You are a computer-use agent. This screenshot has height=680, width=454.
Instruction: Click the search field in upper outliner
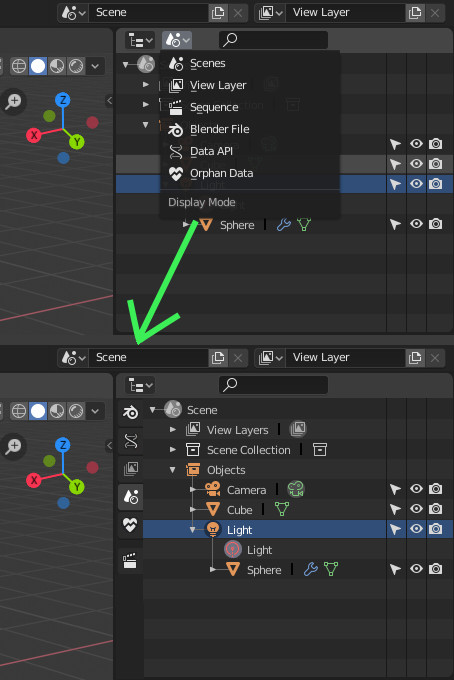pos(273,40)
